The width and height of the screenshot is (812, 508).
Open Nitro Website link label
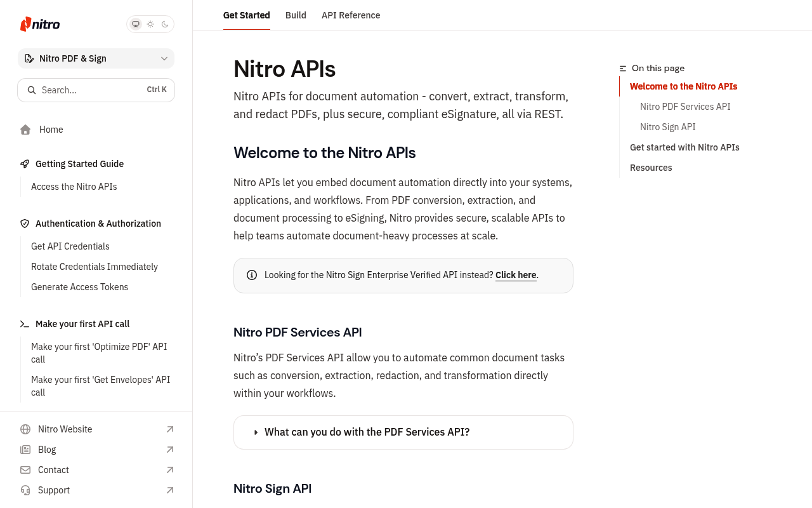(65, 429)
